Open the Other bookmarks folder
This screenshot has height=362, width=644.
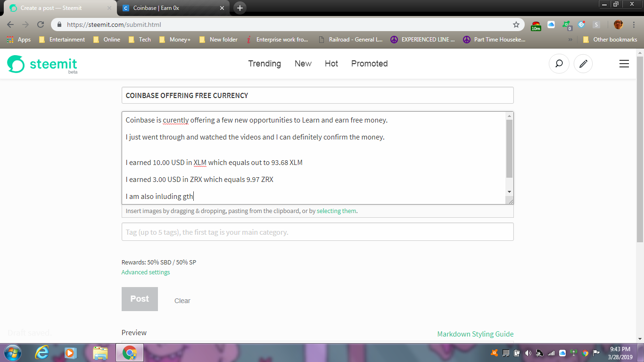(610, 40)
